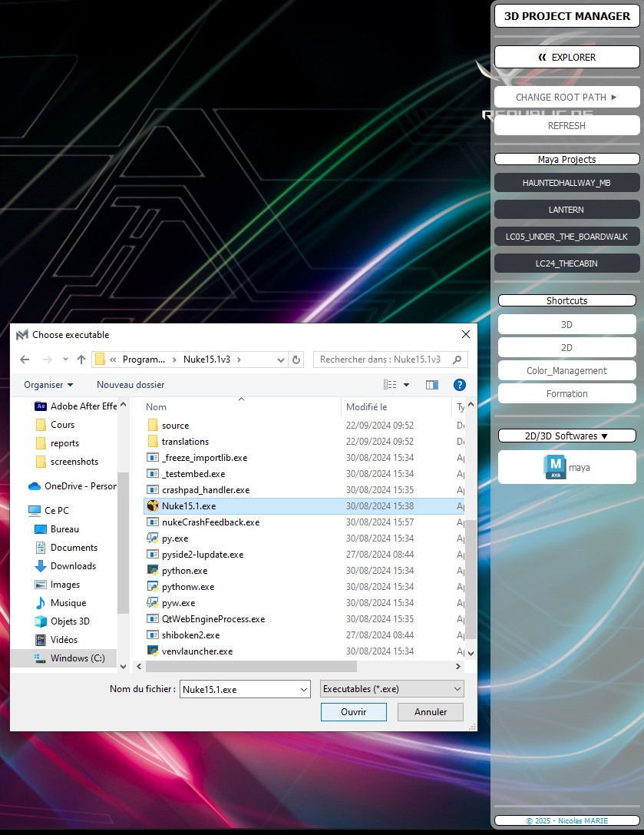Expand the file name combo box arrow
Viewport: 644px width, 835px height.
(303, 689)
